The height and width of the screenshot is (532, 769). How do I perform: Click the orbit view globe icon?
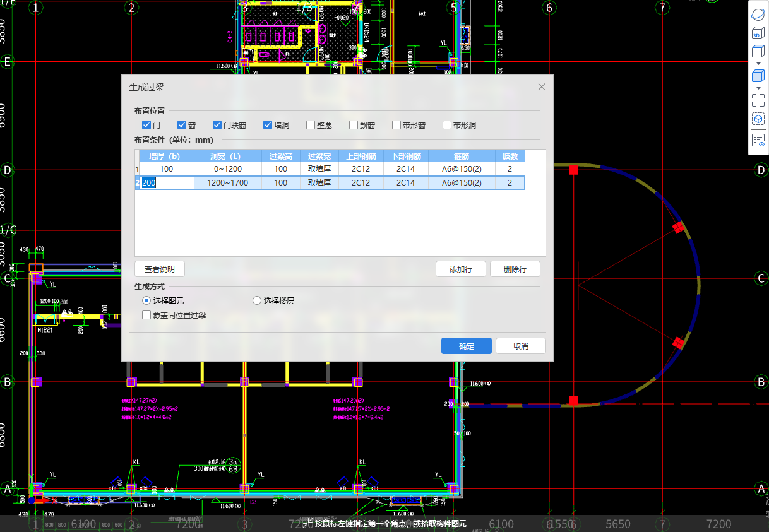tap(758, 14)
